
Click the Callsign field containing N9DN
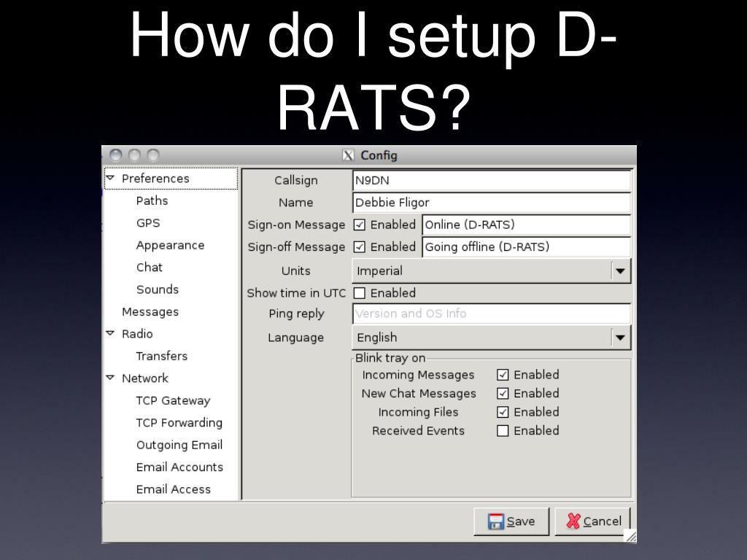tap(492, 181)
